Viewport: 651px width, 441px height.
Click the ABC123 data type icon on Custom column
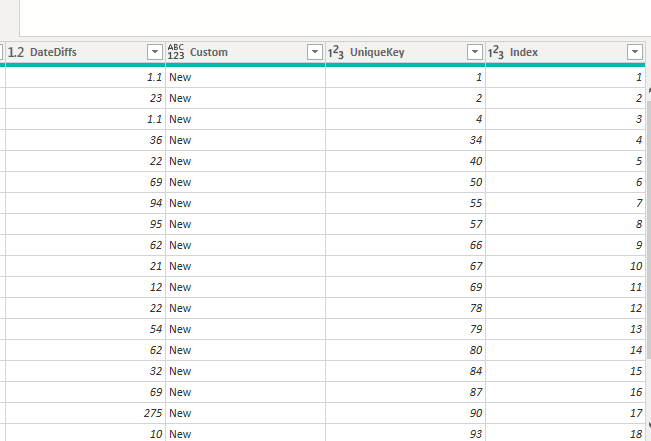176,52
